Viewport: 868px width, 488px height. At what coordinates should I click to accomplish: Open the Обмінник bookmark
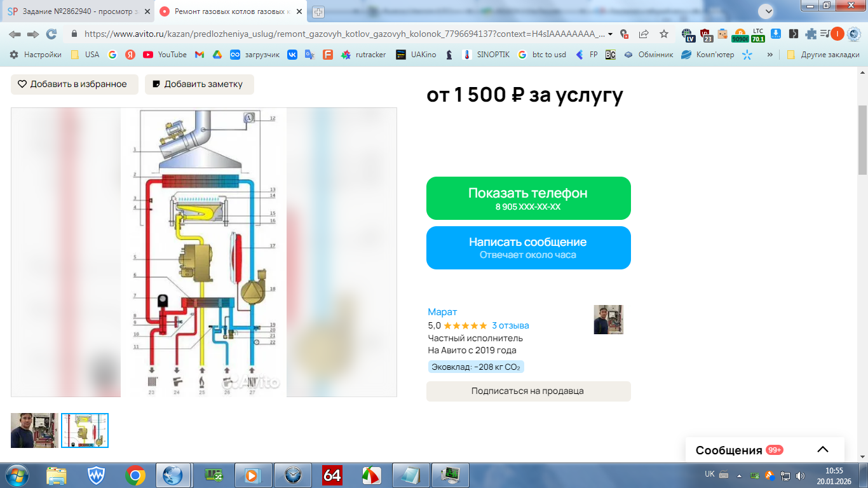click(x=648, y=55)
